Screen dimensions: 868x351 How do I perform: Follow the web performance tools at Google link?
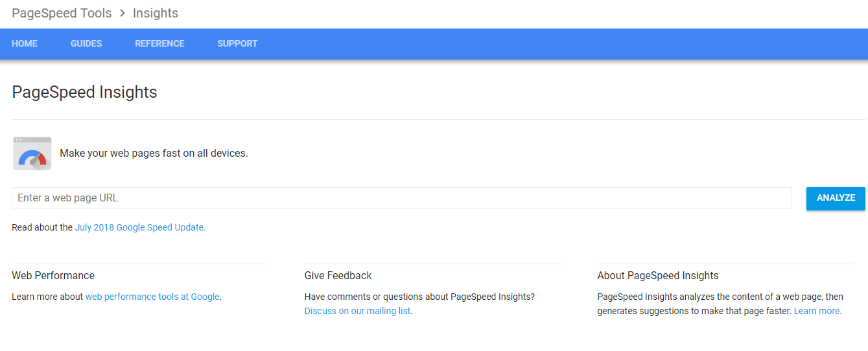[152, 297]
